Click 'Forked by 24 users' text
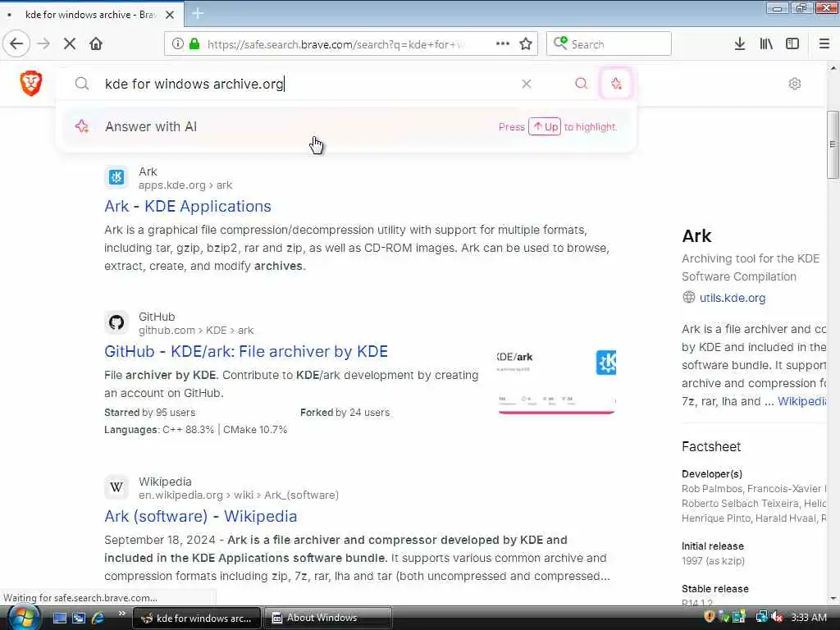 coord(345,413)
